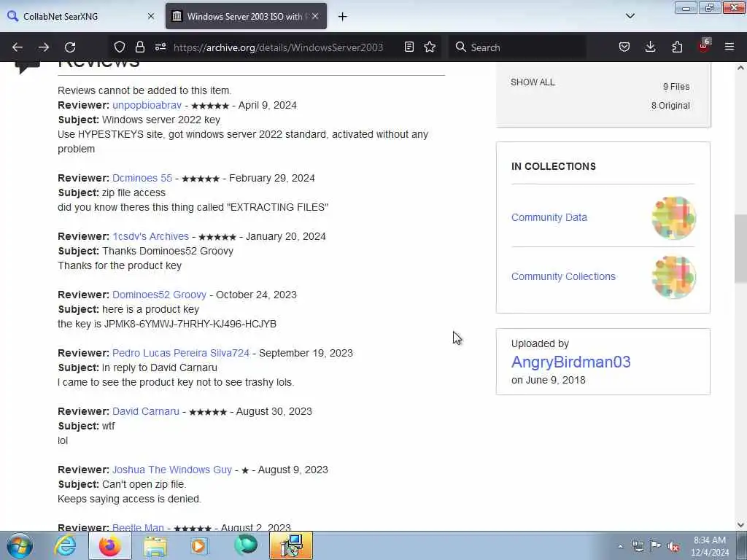
Task: Click 'Can't open zip file.' subject text
Action: tap(144, 484)
